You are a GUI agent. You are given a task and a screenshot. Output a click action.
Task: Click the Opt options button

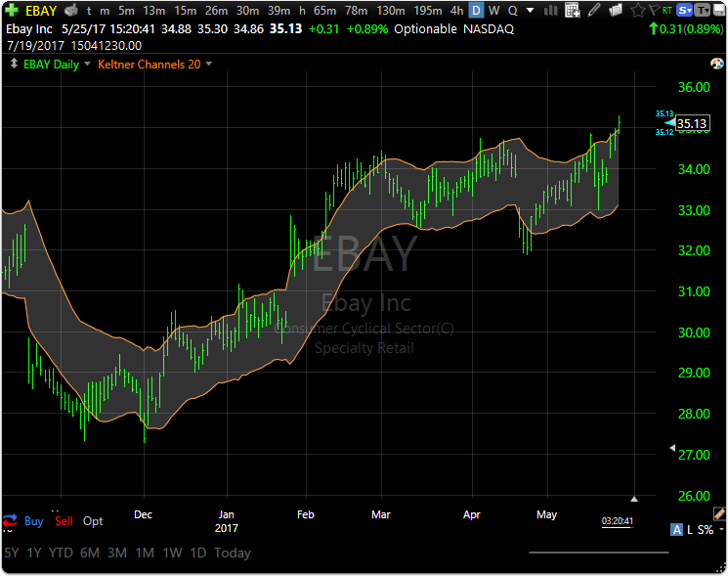pyautogui.click(x=93, y=521)
